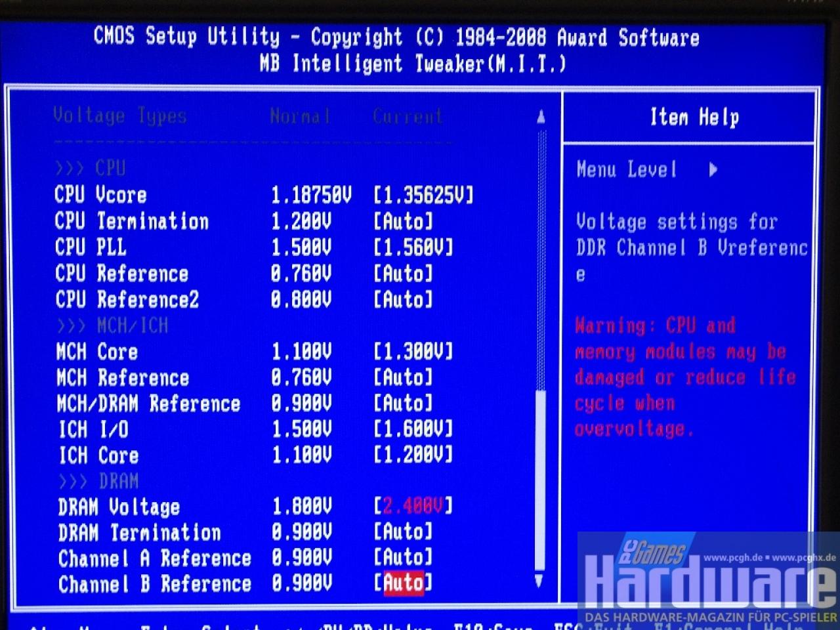Click the Menu Level arrow indicator
The height and width of the screenshot is (630, 840).
tap(713, 170)
